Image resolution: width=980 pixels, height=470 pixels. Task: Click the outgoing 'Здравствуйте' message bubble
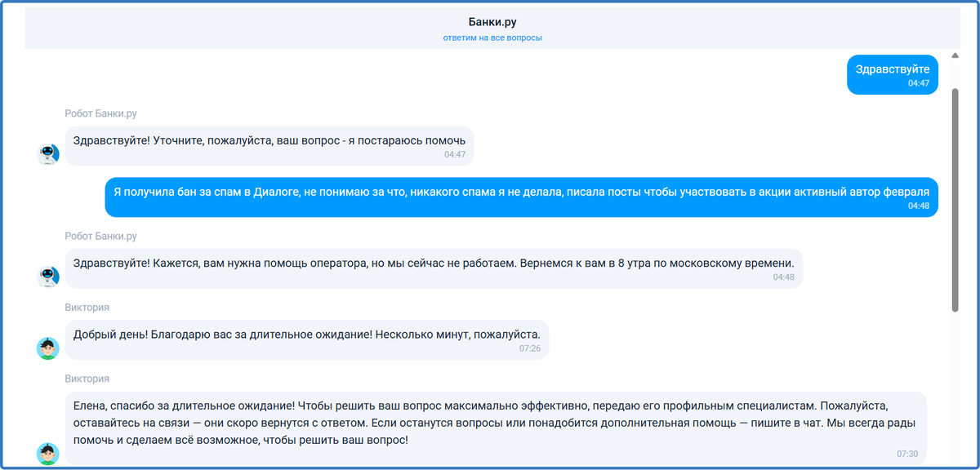point(892,74)
